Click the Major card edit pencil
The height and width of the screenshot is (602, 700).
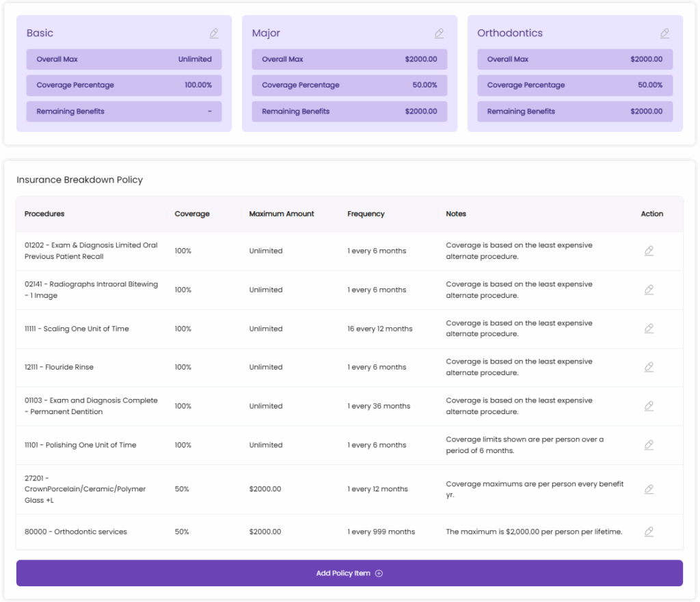[439, 33]
